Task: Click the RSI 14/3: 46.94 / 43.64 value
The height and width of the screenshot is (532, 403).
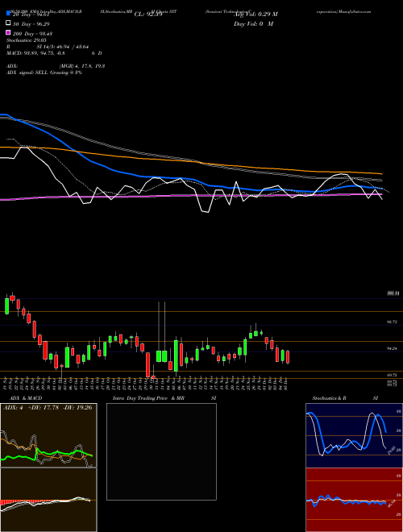Action: [46, 47]
